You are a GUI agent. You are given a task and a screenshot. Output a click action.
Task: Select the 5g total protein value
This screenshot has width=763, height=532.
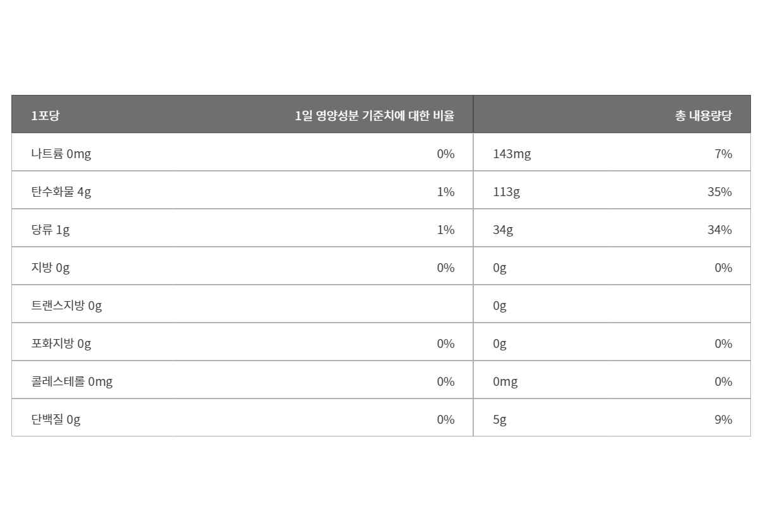tap(500, 419)
